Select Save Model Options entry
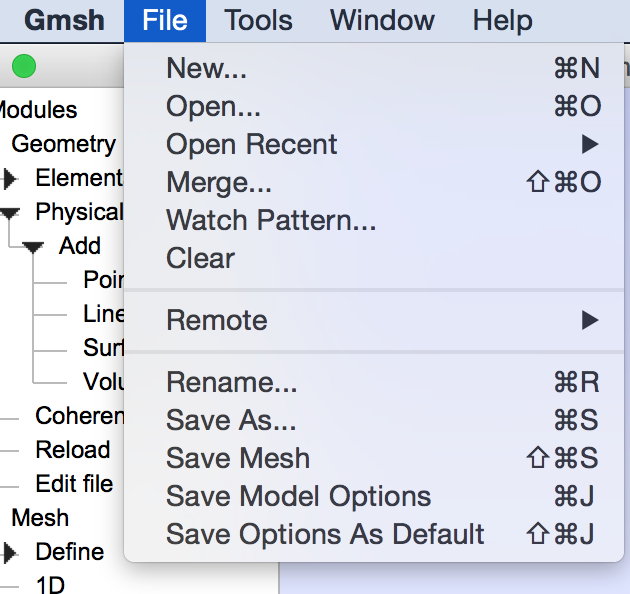 [374, 496]
